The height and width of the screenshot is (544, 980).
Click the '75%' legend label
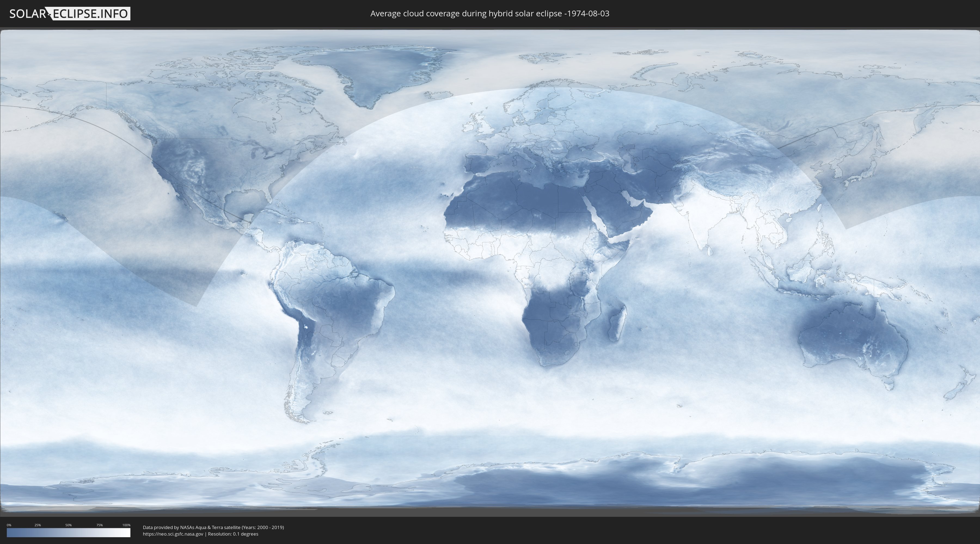100,525
